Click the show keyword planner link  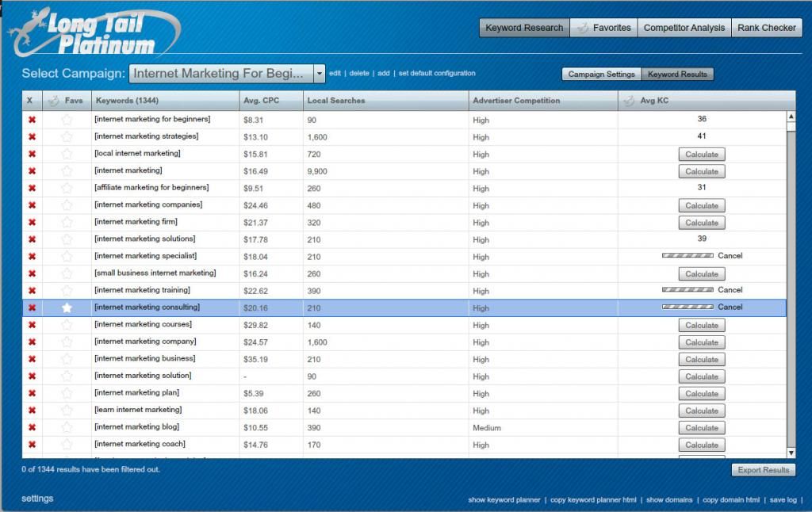pyautogui.click(x=504, y=499)
